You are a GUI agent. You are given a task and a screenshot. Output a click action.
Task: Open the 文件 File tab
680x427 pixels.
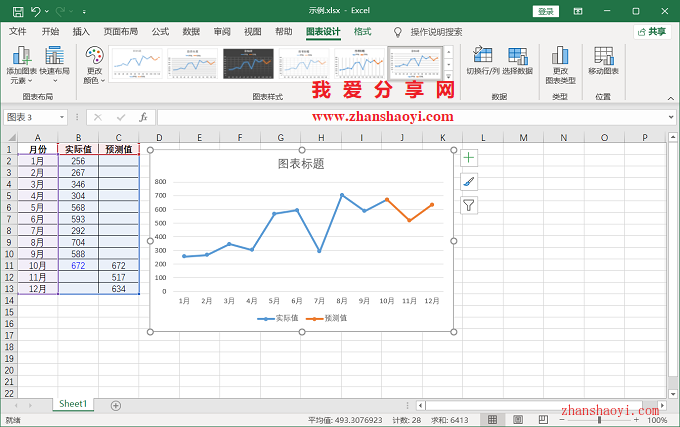click(x=18, y=32)
